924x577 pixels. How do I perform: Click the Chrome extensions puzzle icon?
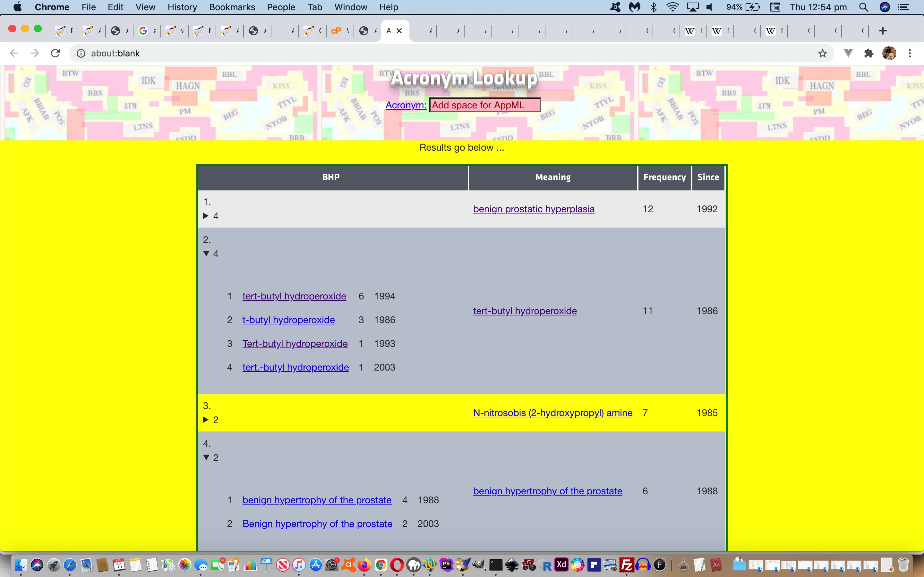pos(869,54)
